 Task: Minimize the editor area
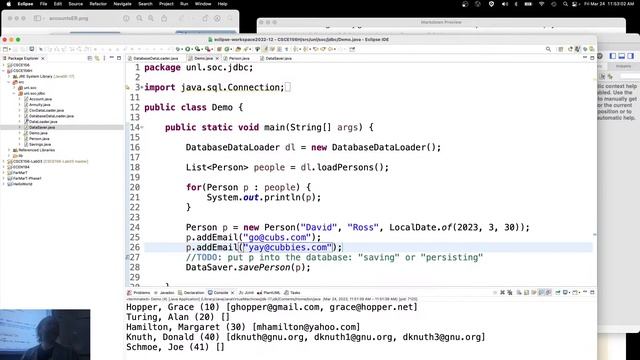pyautogui.click(x=585, y=58)
